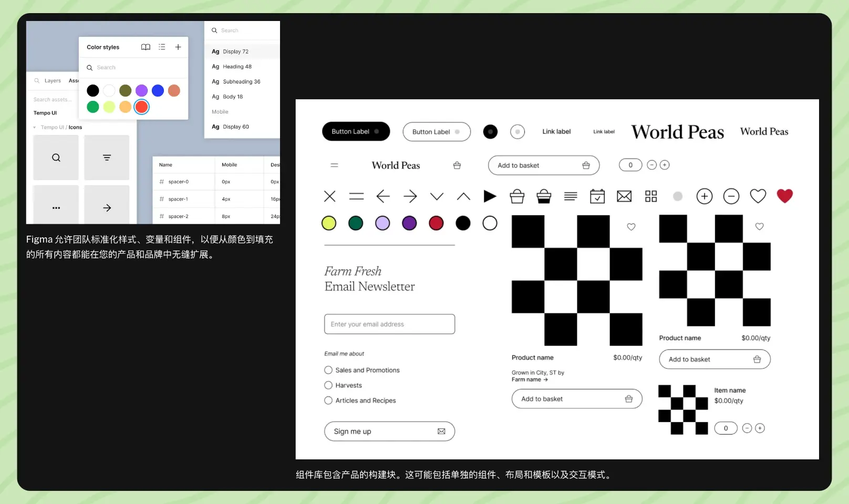The height and width of the screenshot is (504, 849).
Task: Click the Sign me up button
Action: point(389,432)
